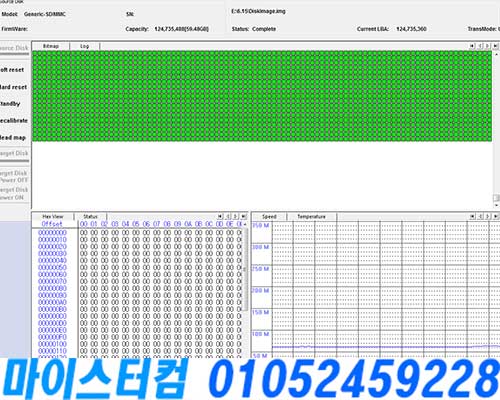Click the Recalibrate button
The image size is (500, 400).
pyautogui.click(x=13, y=120)
